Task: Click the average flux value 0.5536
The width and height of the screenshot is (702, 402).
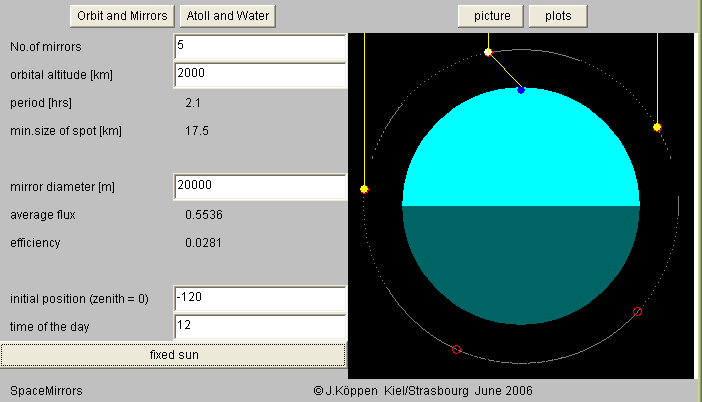Action: pyautogui.click(x=202, y=214)
